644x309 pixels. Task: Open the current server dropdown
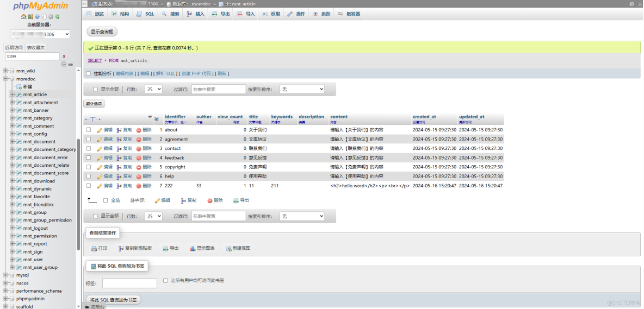40,34
